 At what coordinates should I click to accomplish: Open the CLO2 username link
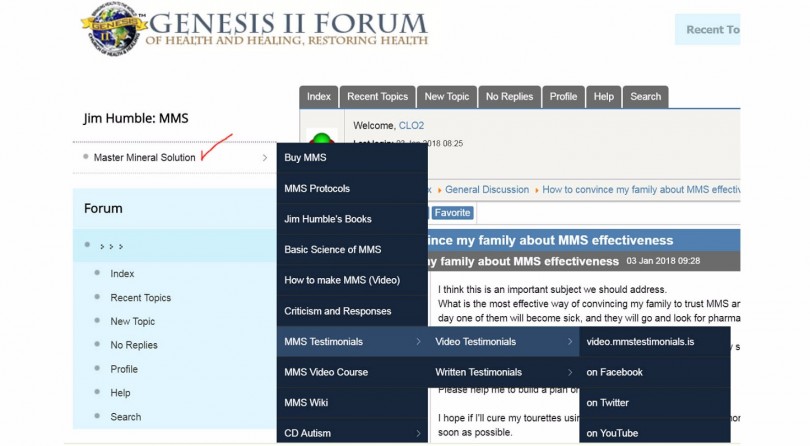[x=411, y=125]
